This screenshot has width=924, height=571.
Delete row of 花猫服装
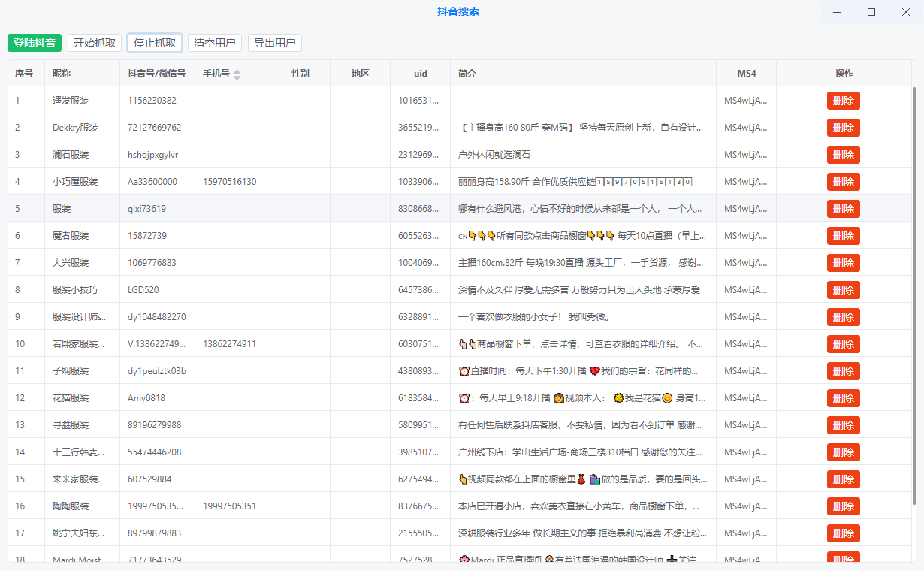[844, 398]
